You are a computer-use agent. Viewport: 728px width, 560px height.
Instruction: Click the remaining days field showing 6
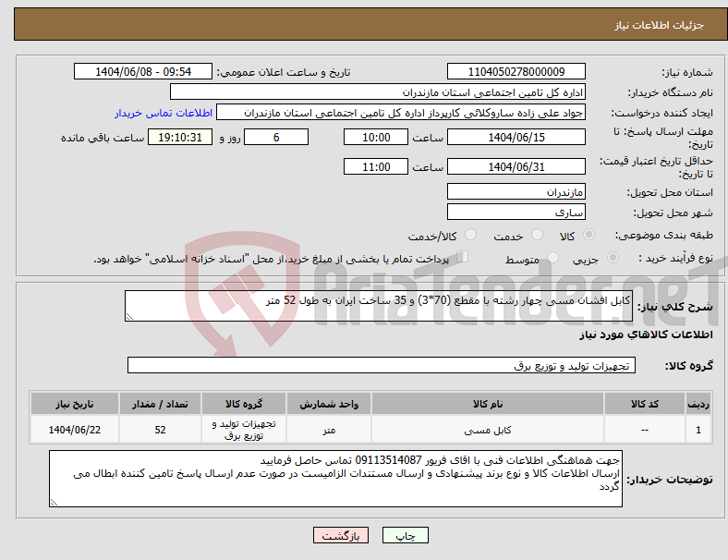point(276,137)
